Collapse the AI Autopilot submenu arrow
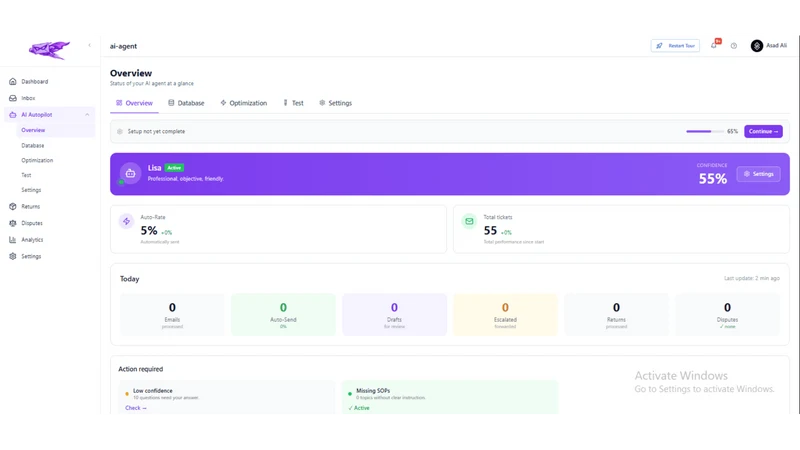This screenshot has width=800, height=450. 87,115
